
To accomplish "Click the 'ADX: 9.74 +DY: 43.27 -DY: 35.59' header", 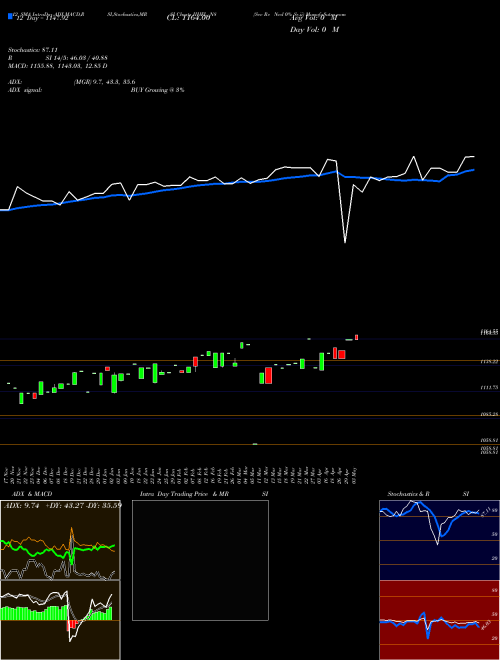I will coord(63,505).
